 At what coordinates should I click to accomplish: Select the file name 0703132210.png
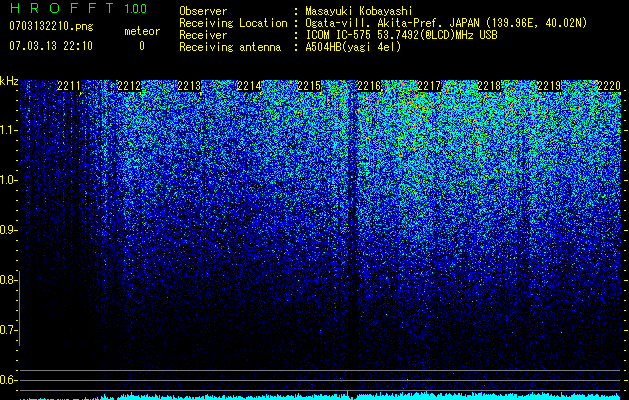(x=51, y=26)
